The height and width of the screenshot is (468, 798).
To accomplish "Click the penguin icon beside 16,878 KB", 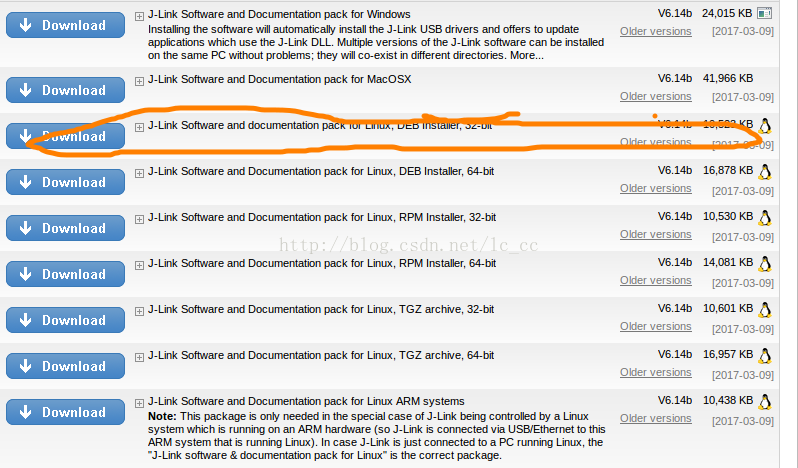I will [x=764, y=172].
